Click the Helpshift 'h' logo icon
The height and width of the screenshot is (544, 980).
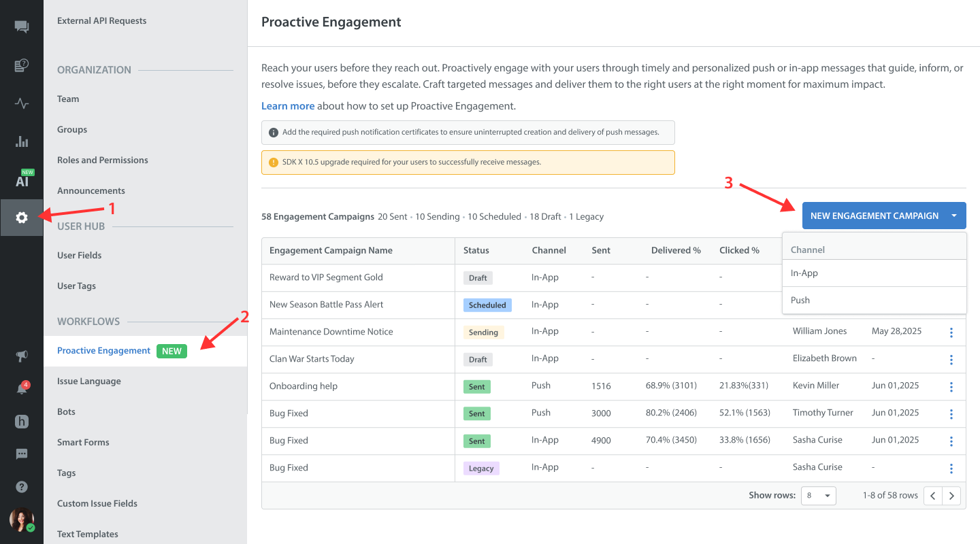click(22, 422)
